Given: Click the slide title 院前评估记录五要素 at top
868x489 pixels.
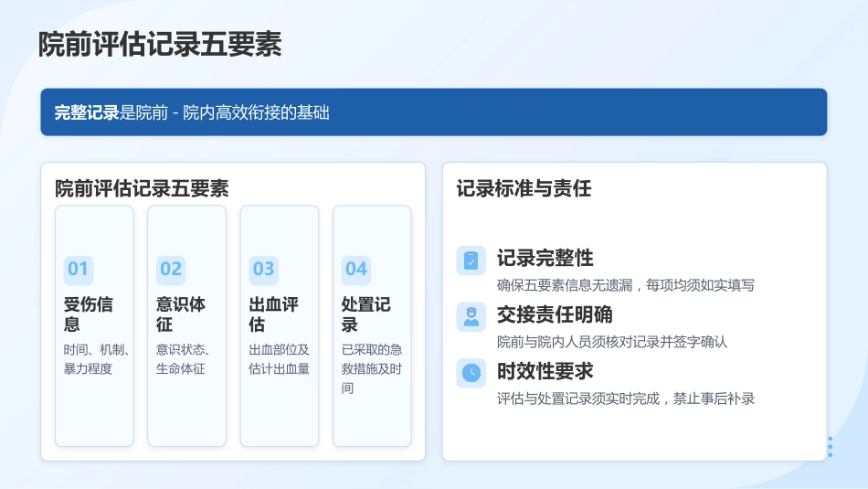Looking at the screenshot, I should [x=160, y=44].
